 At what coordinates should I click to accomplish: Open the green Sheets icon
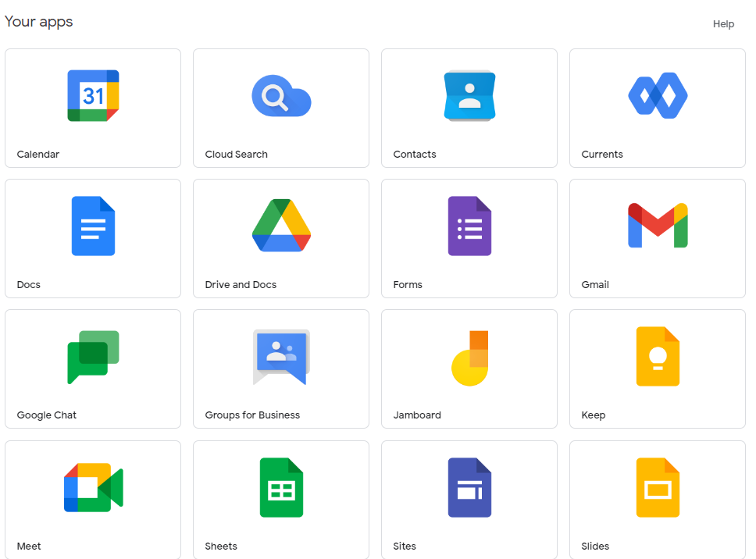[282, 487]
